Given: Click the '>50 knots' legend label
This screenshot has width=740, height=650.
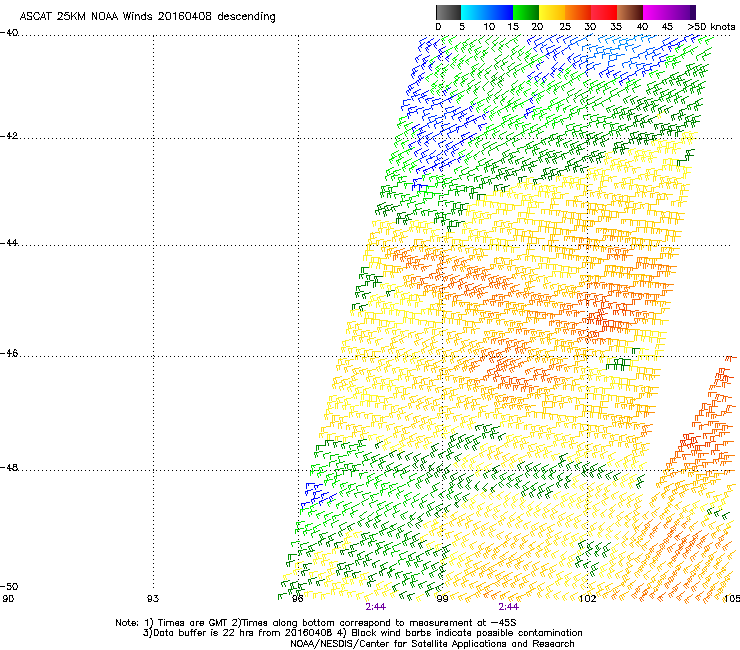Looking at the screenshot, I should coord(711,27).
